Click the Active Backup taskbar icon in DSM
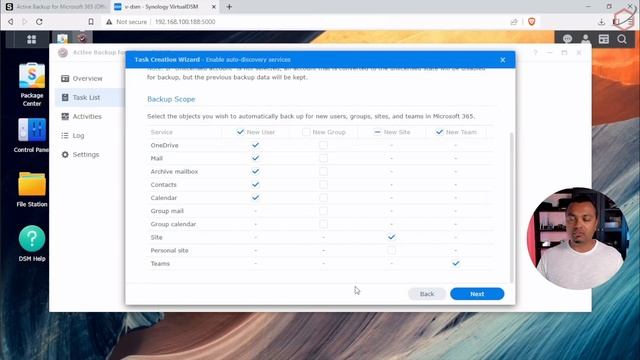This screenshot has width=640, height=360. 82,38
